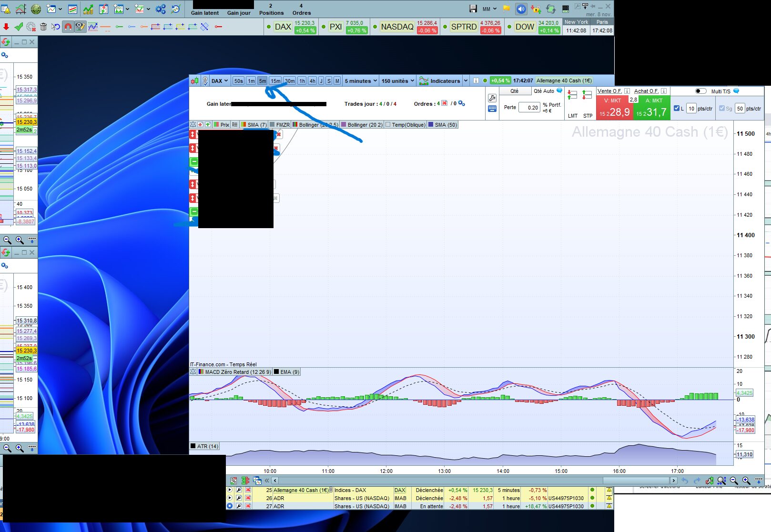This screenshot has width=771, height=532.
Task: Select the radio button in row 27
Action: click(230, 506)
